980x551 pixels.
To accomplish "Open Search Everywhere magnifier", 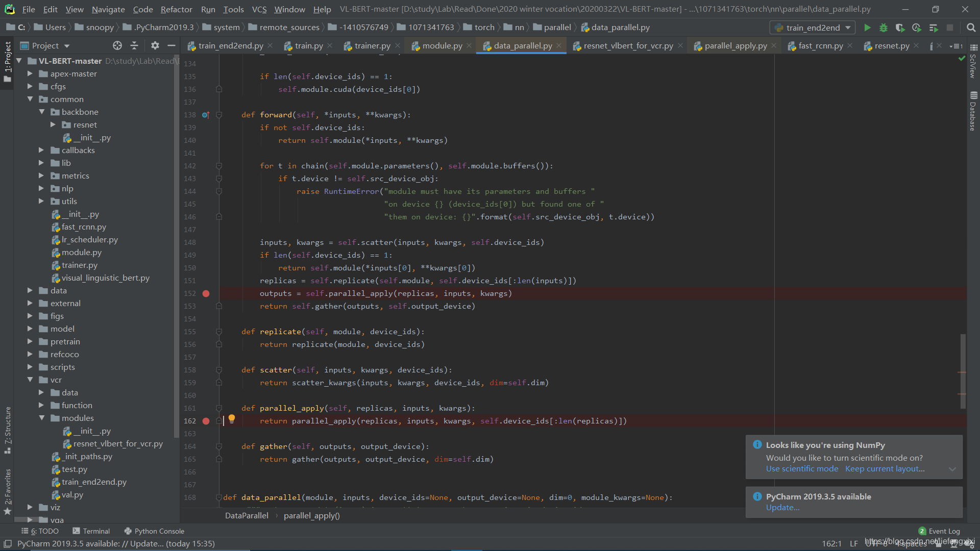I will [971, 28].
